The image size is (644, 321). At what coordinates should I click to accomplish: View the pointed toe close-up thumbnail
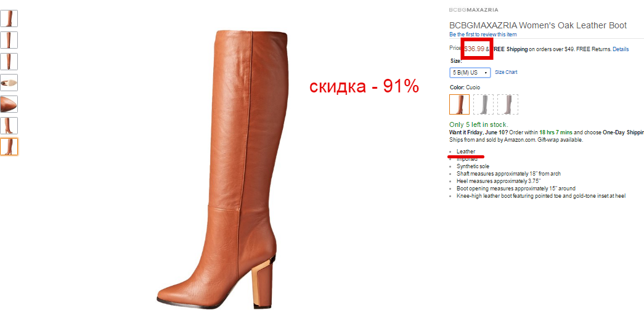9,104
